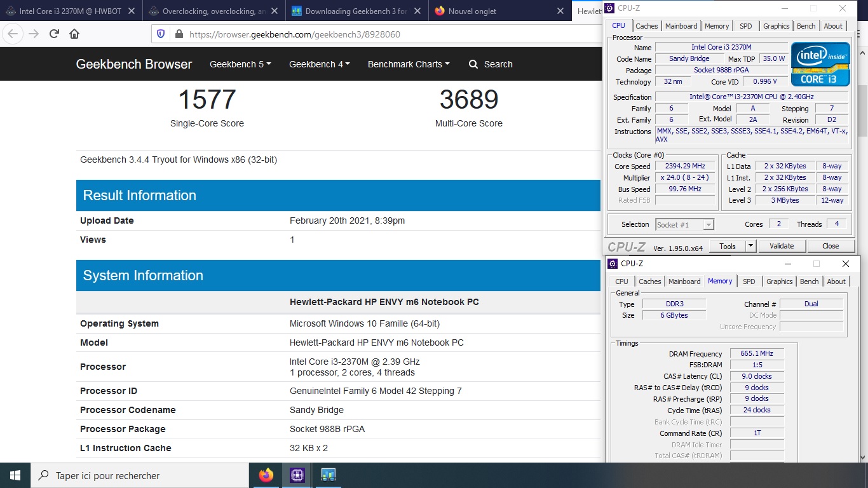Click the tracking protection shield icon

click(x=161, y=34)
